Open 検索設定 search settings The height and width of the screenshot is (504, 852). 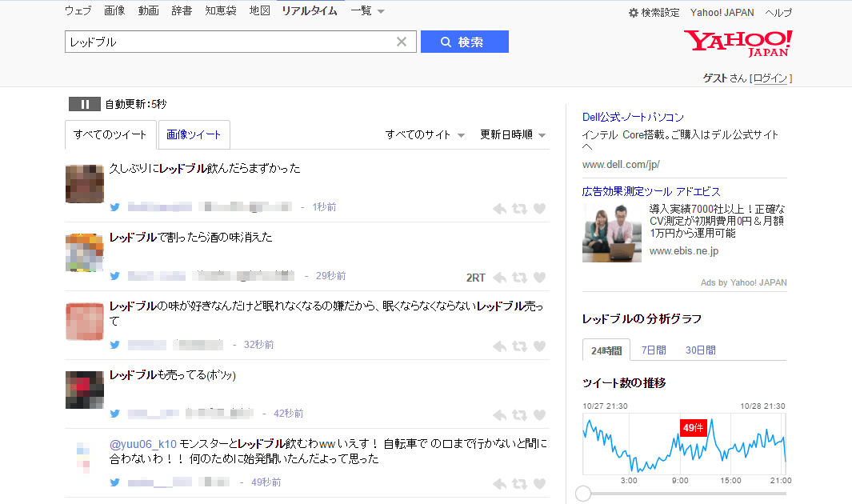tap(654, 13)
